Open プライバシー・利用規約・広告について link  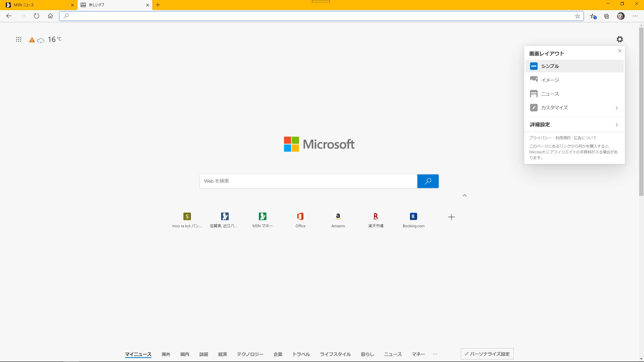coord(563,138)
